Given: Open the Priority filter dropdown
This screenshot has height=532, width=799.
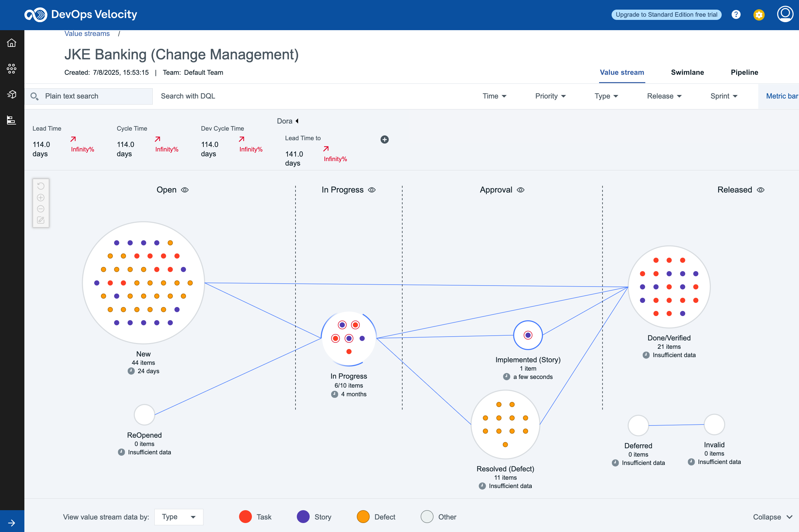Looking at the screenshot, I should [x=550, y=96].
